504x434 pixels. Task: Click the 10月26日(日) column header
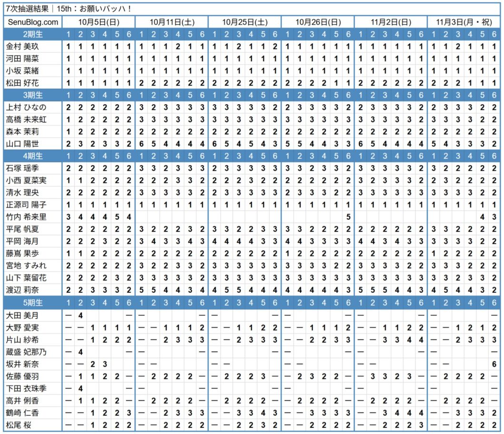tap(318, 22)
